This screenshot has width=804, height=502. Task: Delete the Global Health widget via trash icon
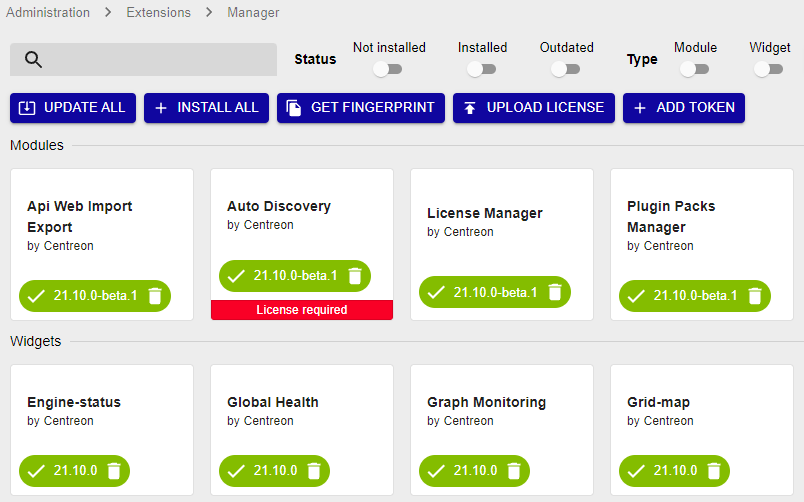click(314, 471)
